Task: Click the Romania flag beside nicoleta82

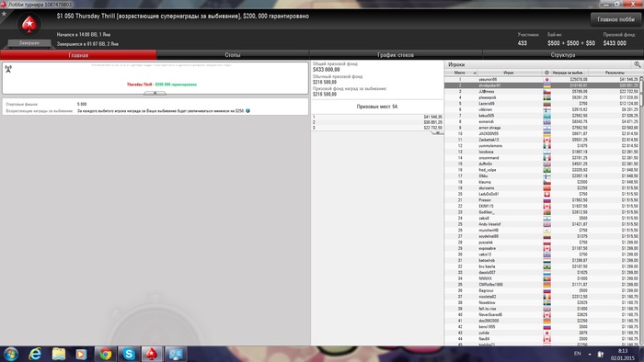Action: (x=547, y=297)
